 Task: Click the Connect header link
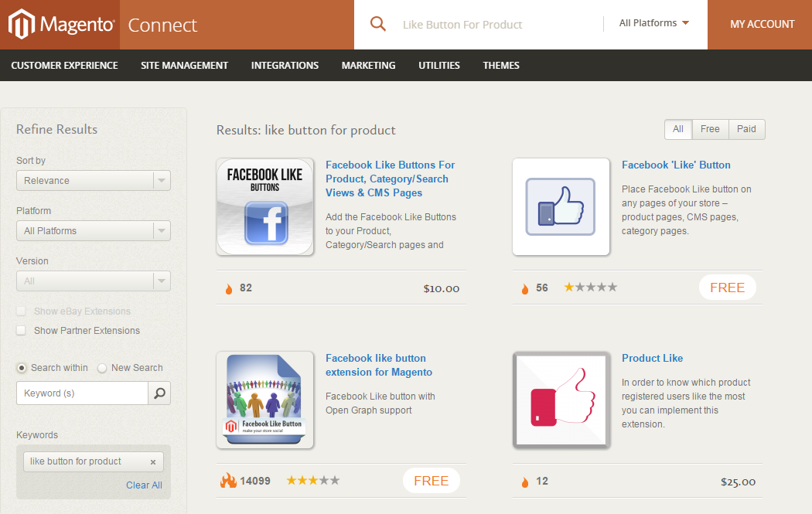click(x=162, y=25)
